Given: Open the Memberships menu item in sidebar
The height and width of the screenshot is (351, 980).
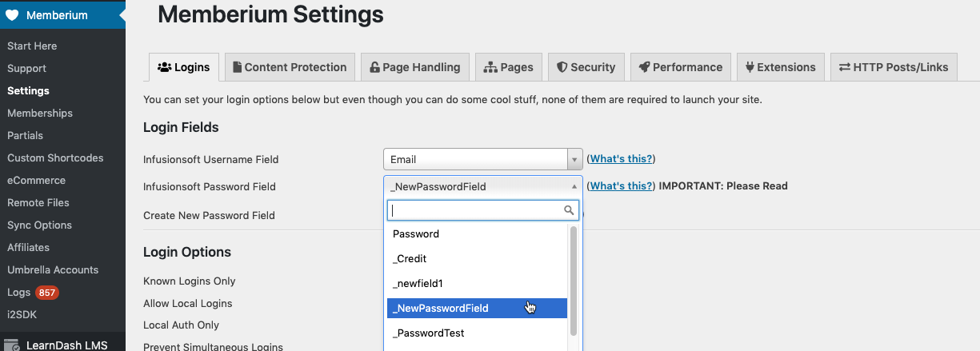Looking at the screenshot, I should [x=40, y=113].
